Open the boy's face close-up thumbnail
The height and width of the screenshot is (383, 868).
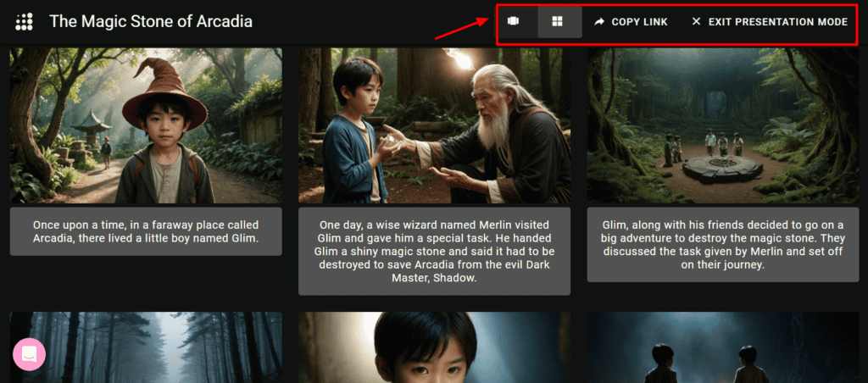[x=435, y=347]
